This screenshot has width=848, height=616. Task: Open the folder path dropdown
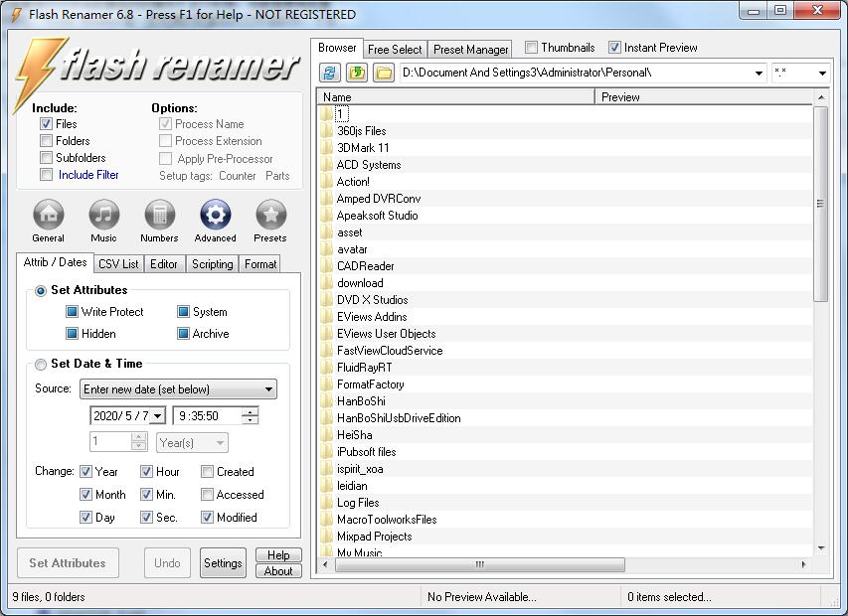tap(759, 74)
